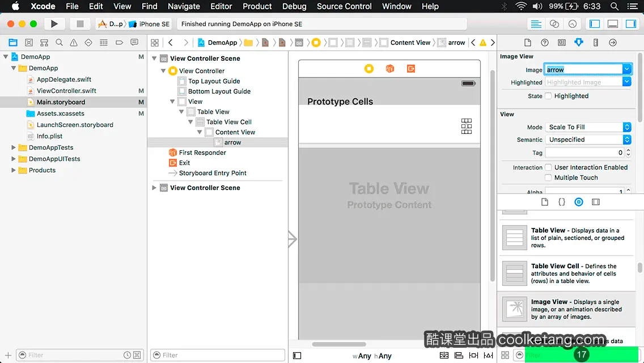Open the Debug menu
The width and height of the screenshot is (644, 363).
[294, 6]
